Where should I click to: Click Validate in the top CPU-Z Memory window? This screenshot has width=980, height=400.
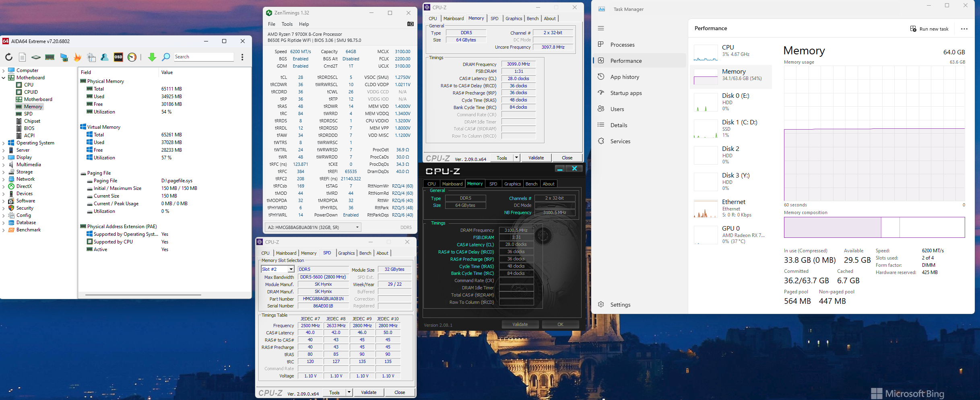pos(536,158)
